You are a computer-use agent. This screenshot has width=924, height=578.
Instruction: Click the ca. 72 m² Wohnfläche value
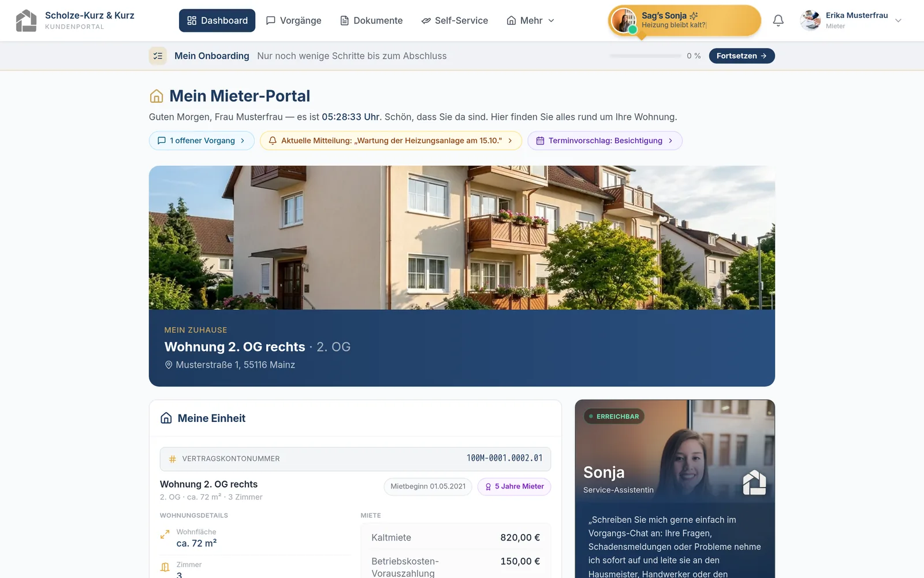pyautogui.click(x=197, y=543)
